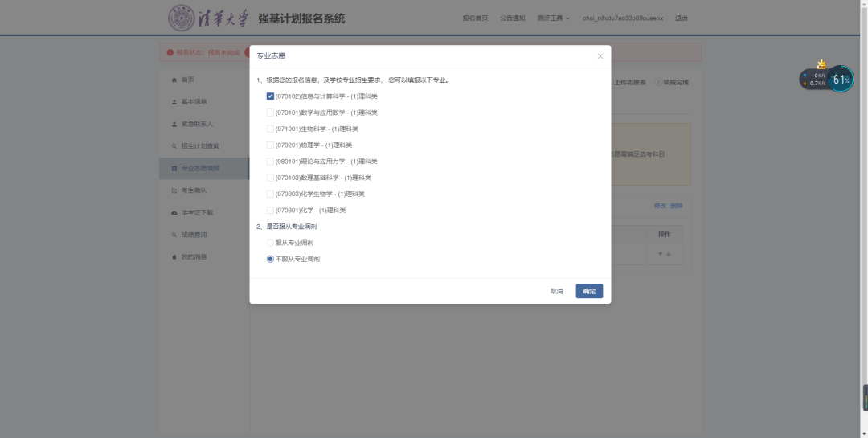This screenshot has height=438, width=868.
Task: Click the search icon beside 成绩查询
Action: pos(174,235)
